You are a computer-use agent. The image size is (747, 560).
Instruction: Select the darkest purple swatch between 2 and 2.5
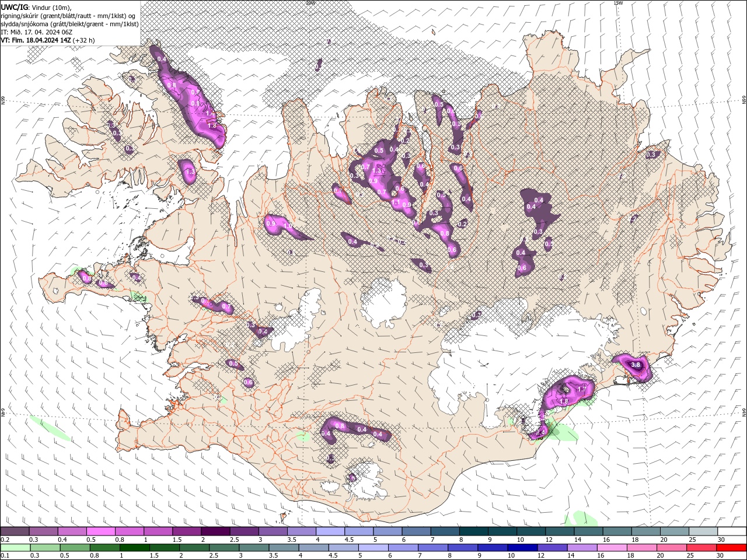215,531
